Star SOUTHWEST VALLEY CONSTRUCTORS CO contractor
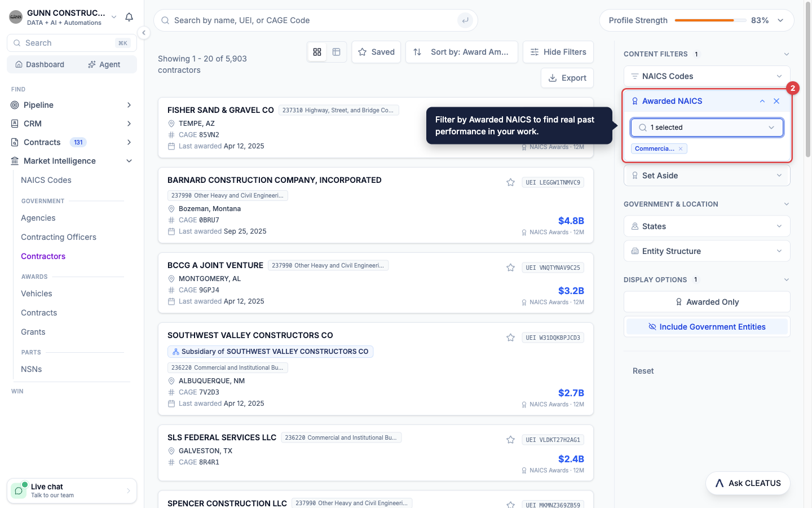Screen dimensions: 812x508 click(x=510, y=338)
